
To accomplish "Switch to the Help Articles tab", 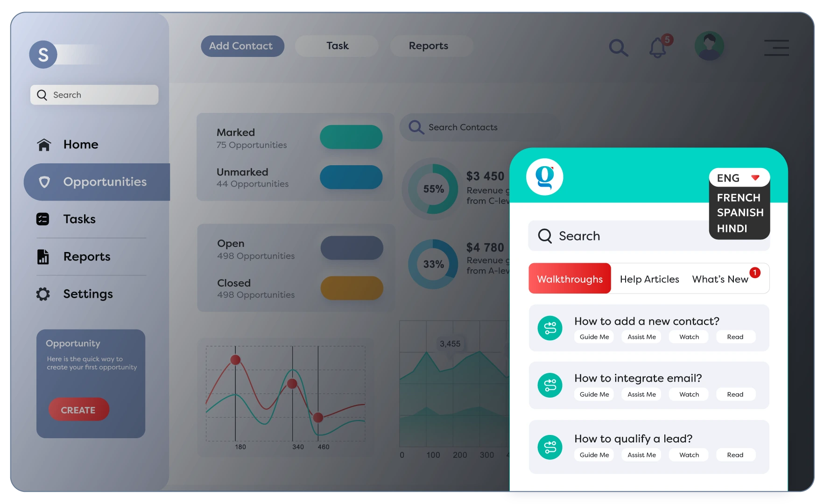I will (x=649, y=279).
